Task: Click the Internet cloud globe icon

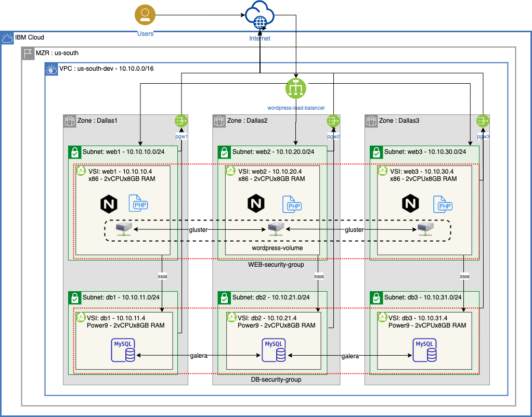Action: coord(259,16)
